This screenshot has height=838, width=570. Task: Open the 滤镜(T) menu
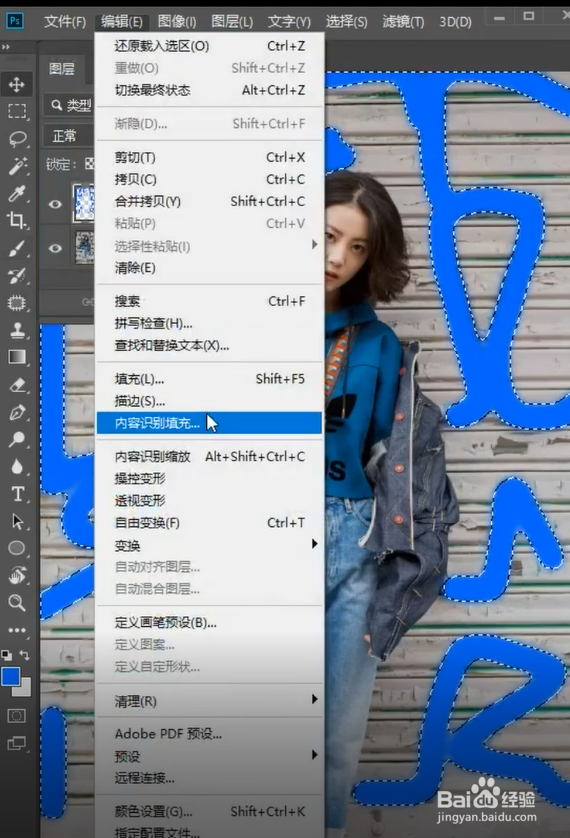[x=403, y=21]
